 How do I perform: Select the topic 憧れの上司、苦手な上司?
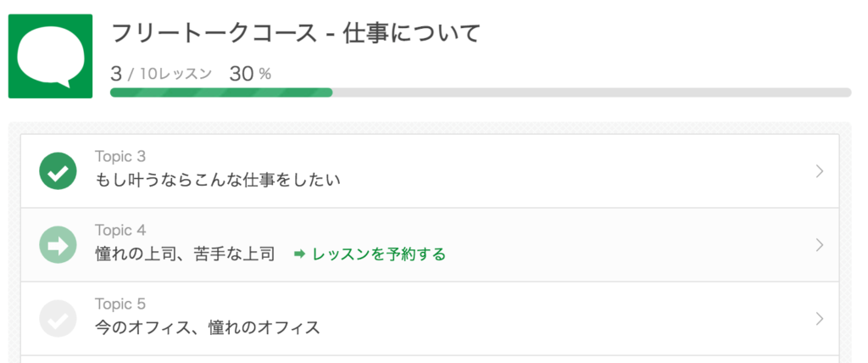tap(185, 254)
